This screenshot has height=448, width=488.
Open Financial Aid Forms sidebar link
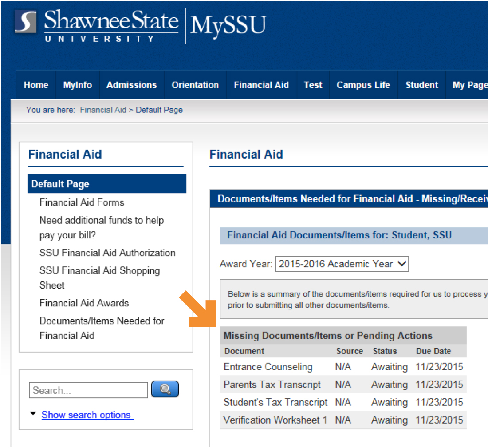point(82,202)
